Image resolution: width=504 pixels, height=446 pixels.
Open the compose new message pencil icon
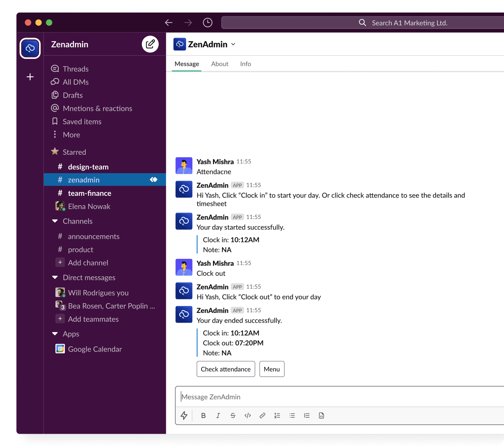(150, 44)
